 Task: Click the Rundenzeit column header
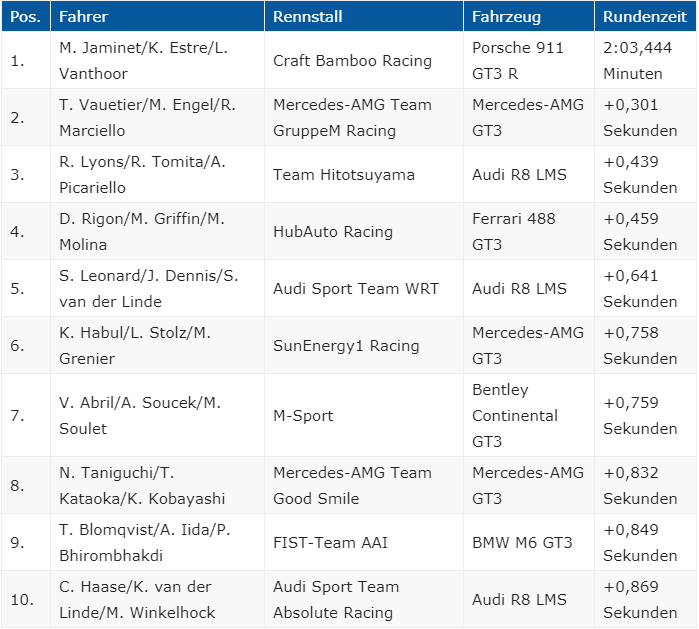645,16
